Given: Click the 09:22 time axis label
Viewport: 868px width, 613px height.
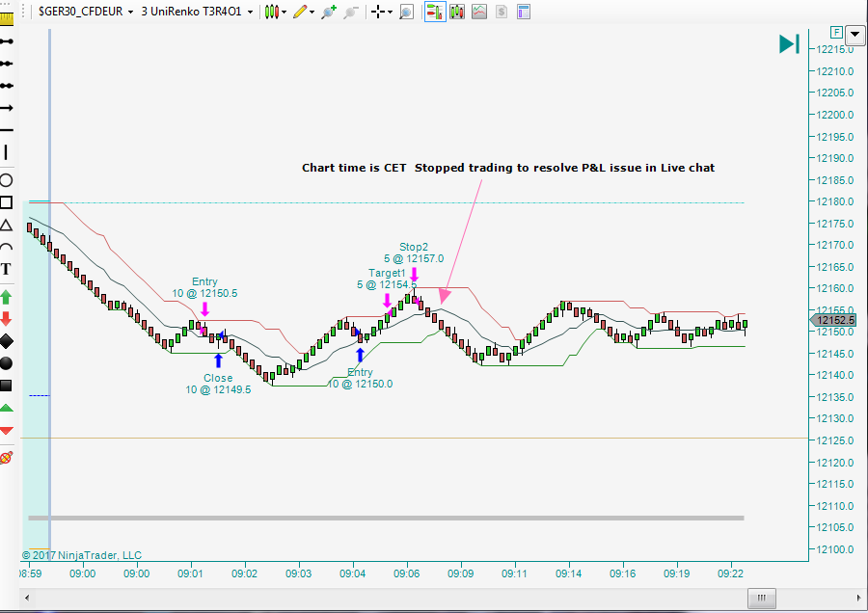Looking at the screenshot, I should pyautogui.click(x=730, y=573).
